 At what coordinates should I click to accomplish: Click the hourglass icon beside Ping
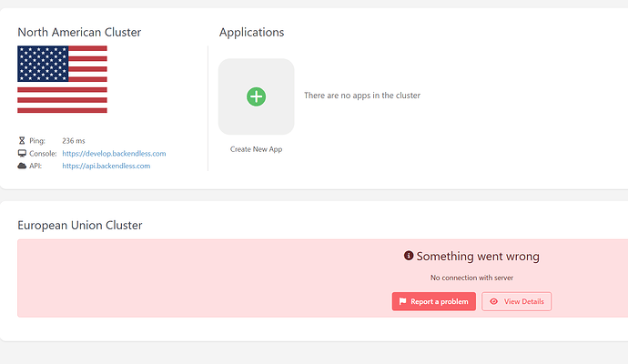coord(22,141)
